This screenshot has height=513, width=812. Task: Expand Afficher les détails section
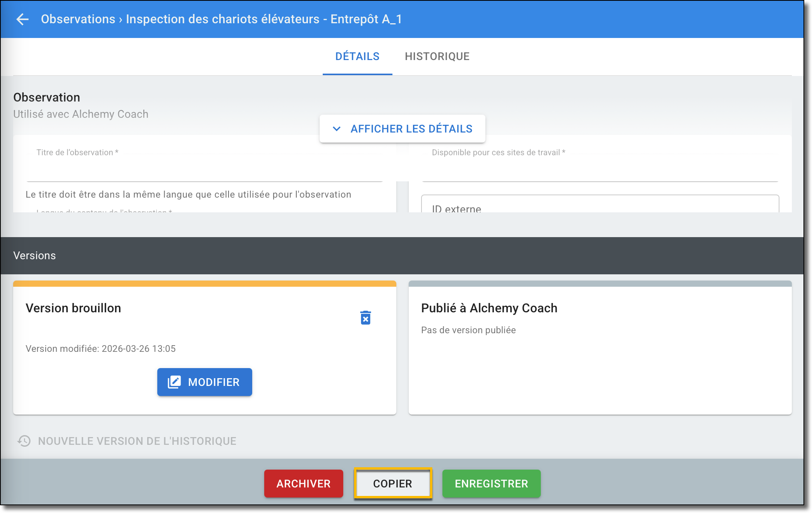tap(411, 129)
